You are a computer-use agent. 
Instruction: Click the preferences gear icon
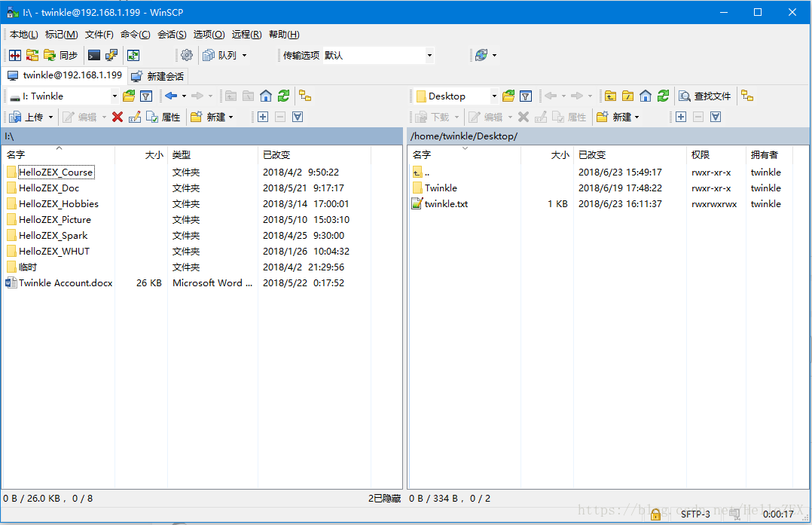pyautogui.click(x=187, y=56)
